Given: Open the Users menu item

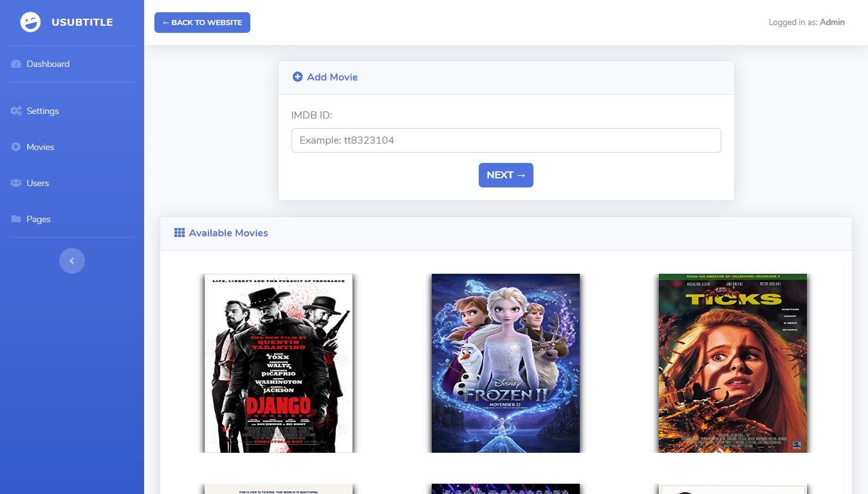Looking at the screenshot, I should [72, 183].
